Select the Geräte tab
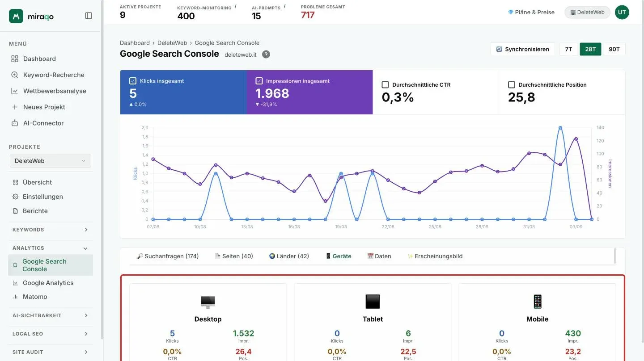The image size is (644, 361). pyautogui.click(x=338, y=256)
